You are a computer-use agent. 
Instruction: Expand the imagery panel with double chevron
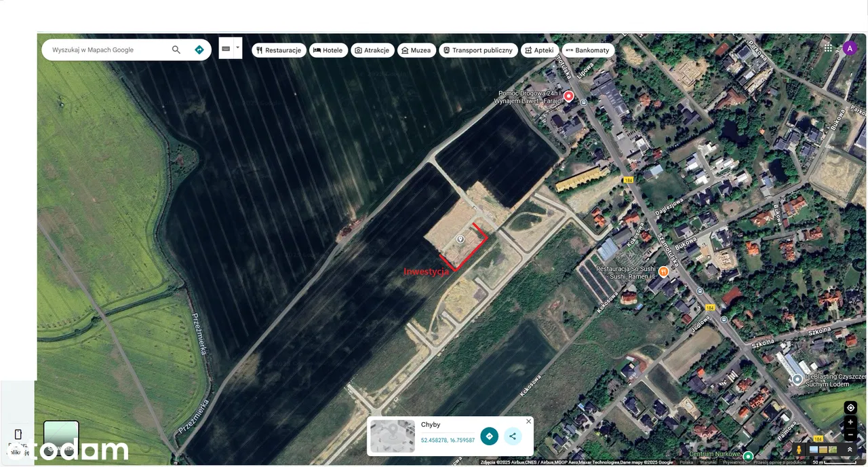(x=850, y=449)
